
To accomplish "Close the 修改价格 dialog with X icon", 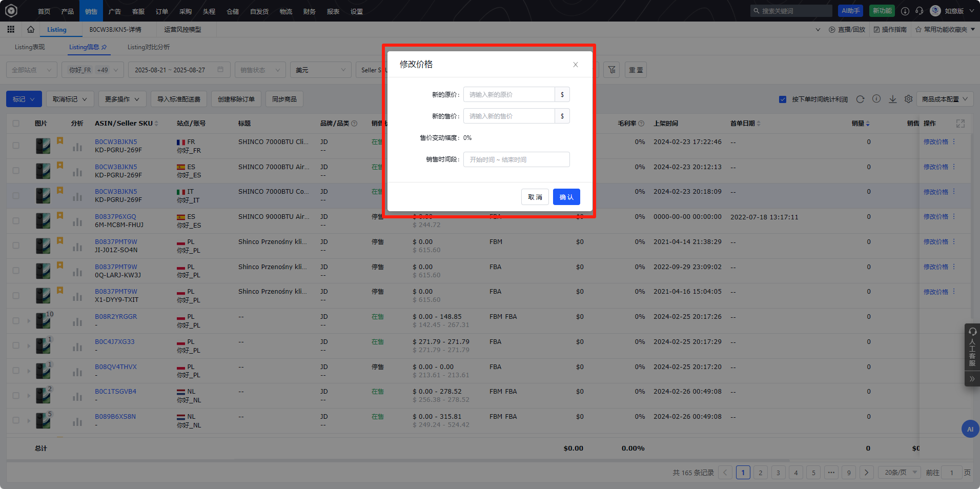I will coord(575,65).
